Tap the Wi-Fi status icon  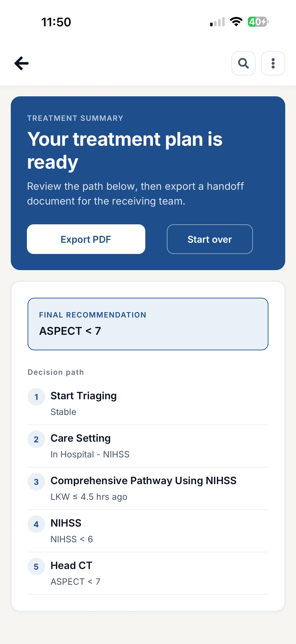pos(236,22)
